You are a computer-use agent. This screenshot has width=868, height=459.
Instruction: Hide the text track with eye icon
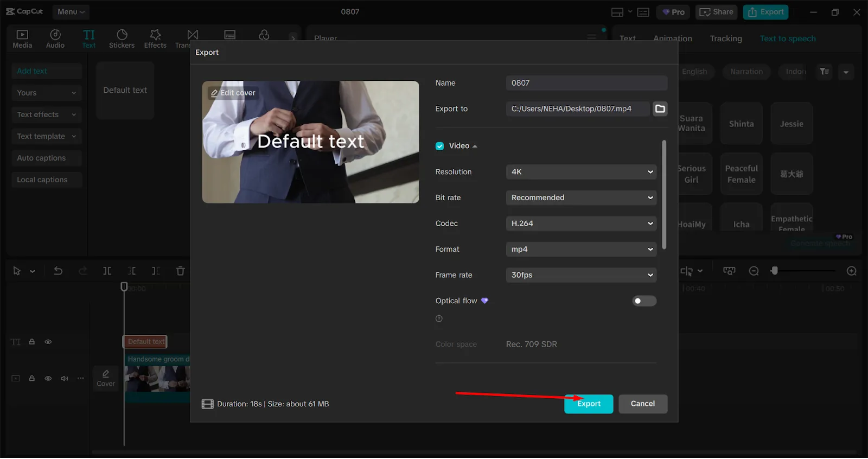tap(48, 342)
